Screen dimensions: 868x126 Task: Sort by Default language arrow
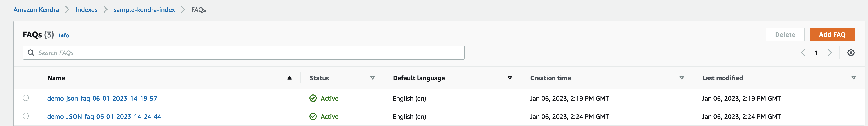pyautogui.click(x=510, y=78)
